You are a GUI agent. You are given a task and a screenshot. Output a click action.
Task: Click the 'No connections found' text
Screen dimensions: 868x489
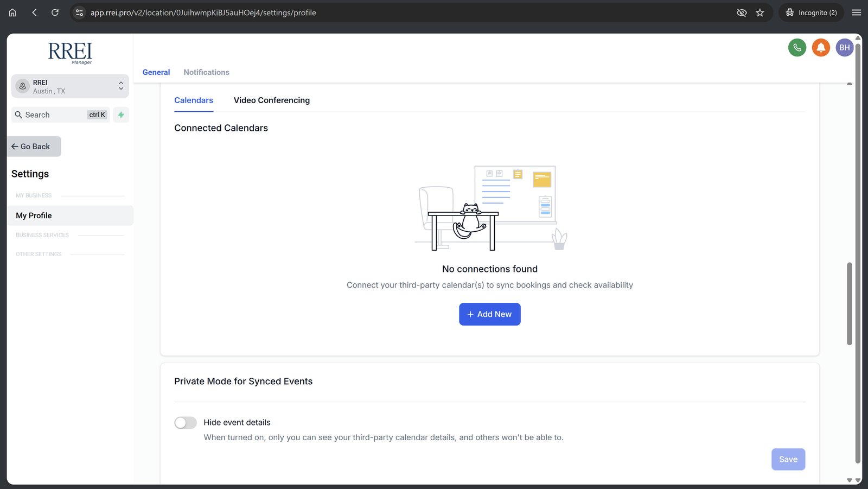[490, 269]
